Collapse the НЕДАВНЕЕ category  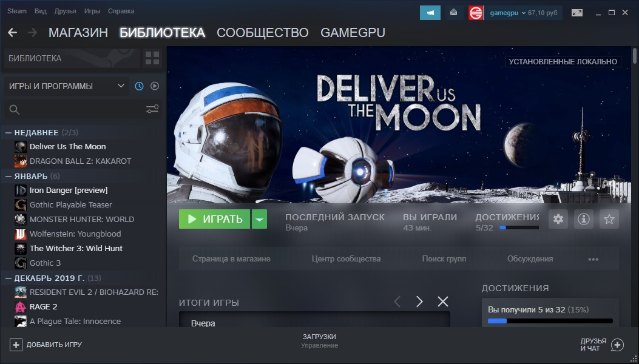pos(8,132)
